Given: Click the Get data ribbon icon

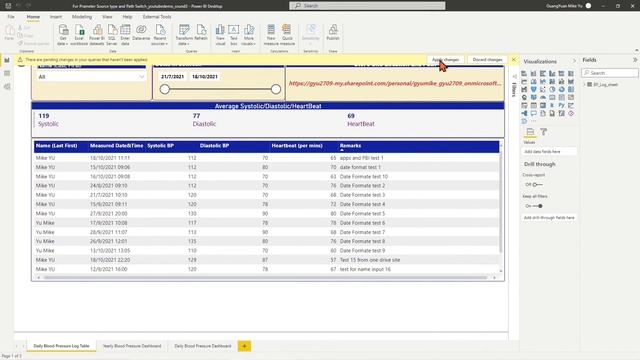Looking at the screenshot, I should (x=63, y=34).
